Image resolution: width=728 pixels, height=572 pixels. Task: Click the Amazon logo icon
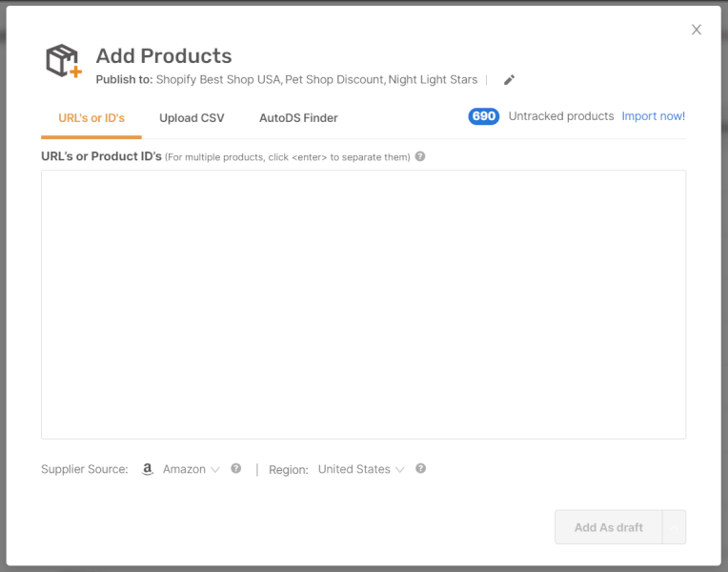pos(147,469)
